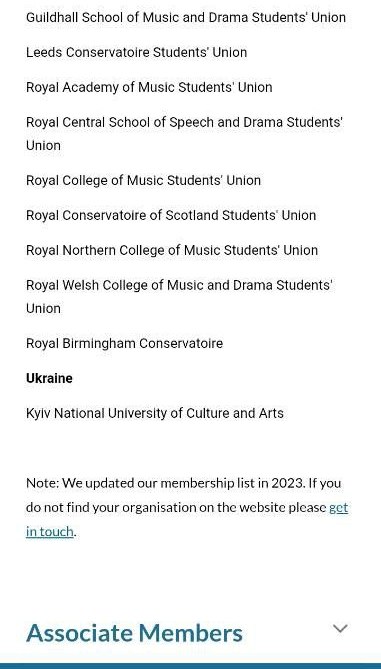Click the word 'Union' under Royal Central School
Image resolution: width=381 pixels, height=669 pixels.
tap(43, 145)
